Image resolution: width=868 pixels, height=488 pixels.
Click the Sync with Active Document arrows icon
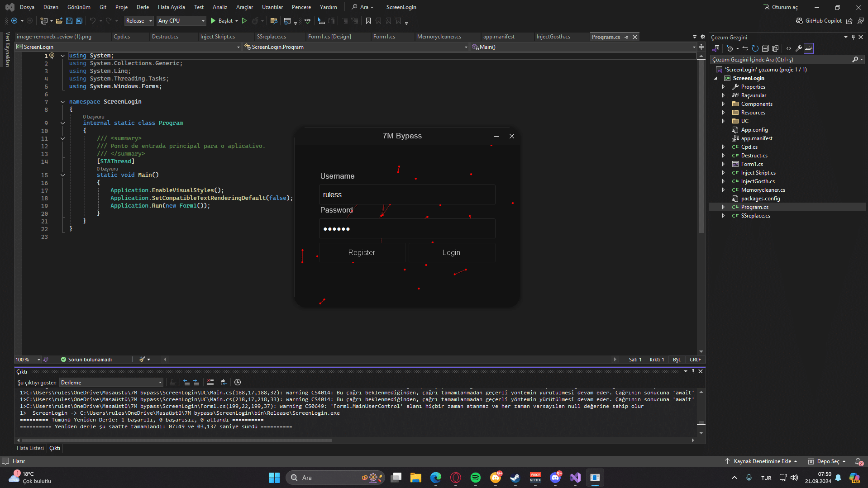pos(745,48)
